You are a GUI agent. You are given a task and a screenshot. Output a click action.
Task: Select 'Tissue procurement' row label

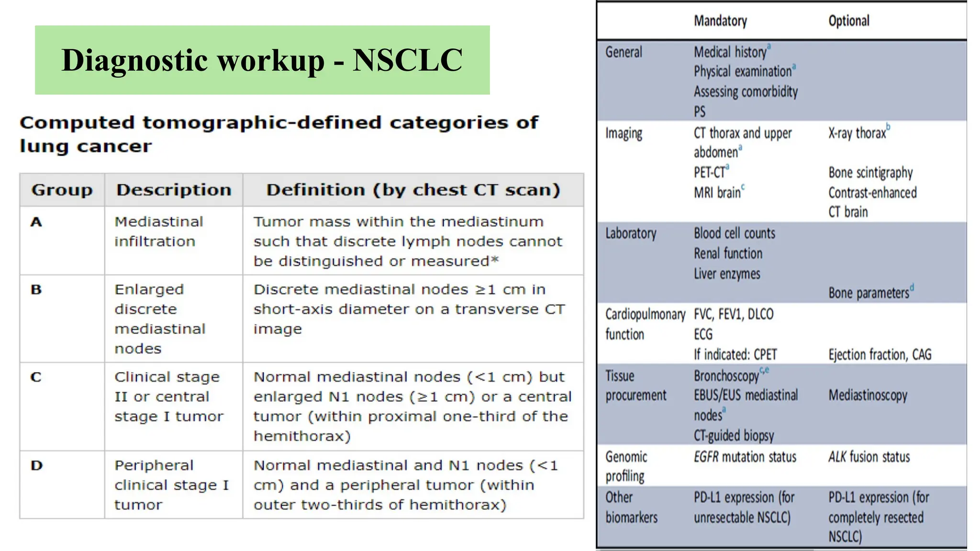click(x=635, y=386)
